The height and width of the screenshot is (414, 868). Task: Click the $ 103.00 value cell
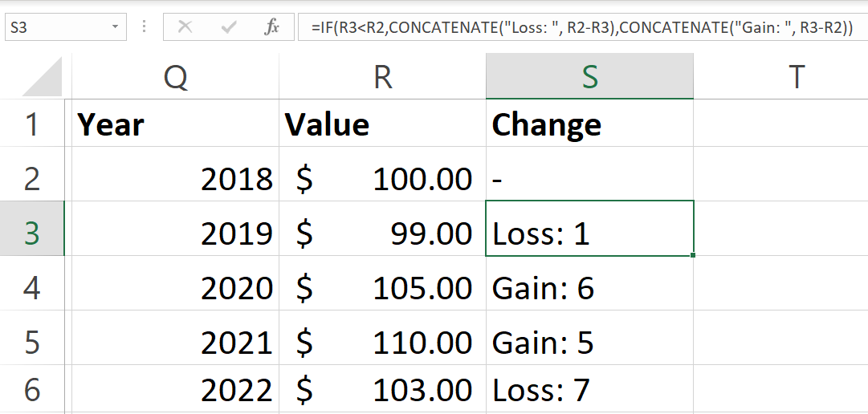pos(382,388)
